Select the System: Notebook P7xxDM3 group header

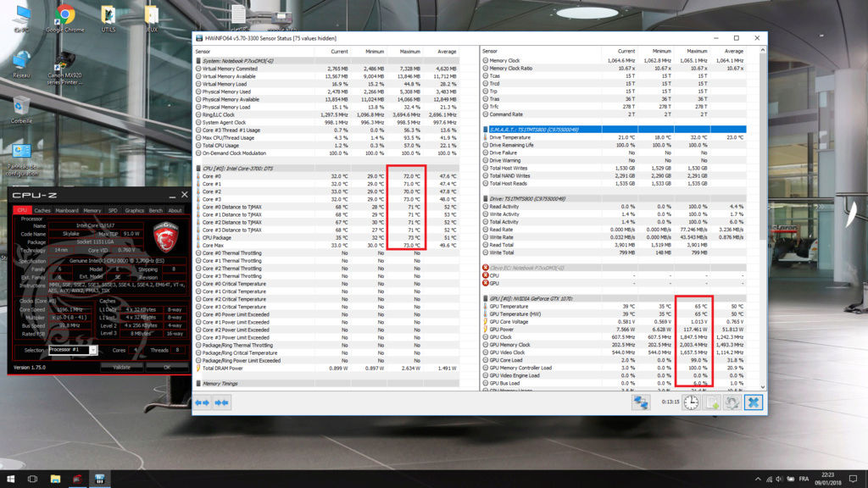326,61
